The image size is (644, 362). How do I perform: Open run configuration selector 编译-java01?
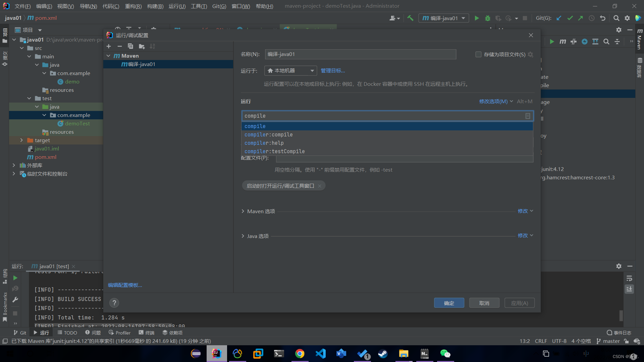(x=443, y=18)
